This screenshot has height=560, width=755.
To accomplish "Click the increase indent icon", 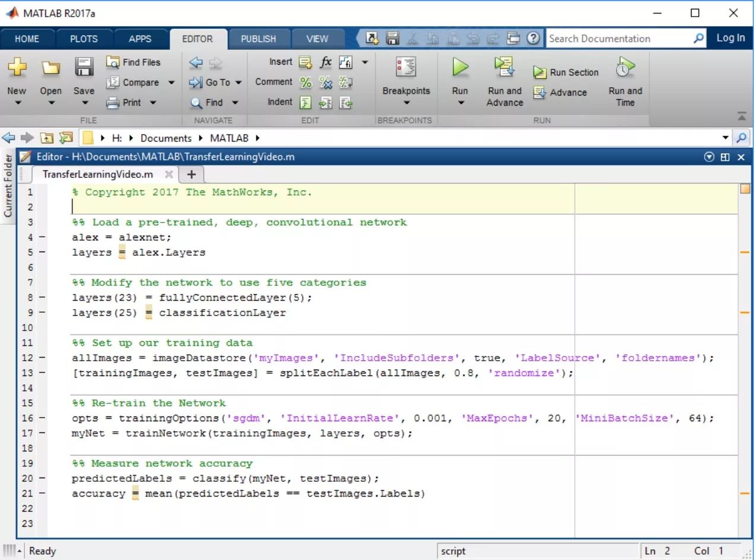I will pyautogui.click(x=325, y=103).
